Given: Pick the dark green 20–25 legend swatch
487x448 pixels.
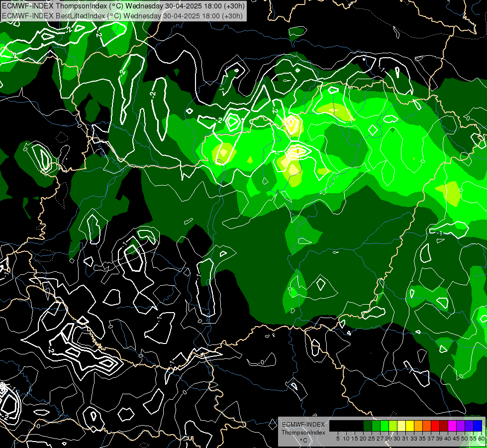Looking at the screenshot, I should click(368, 426).
